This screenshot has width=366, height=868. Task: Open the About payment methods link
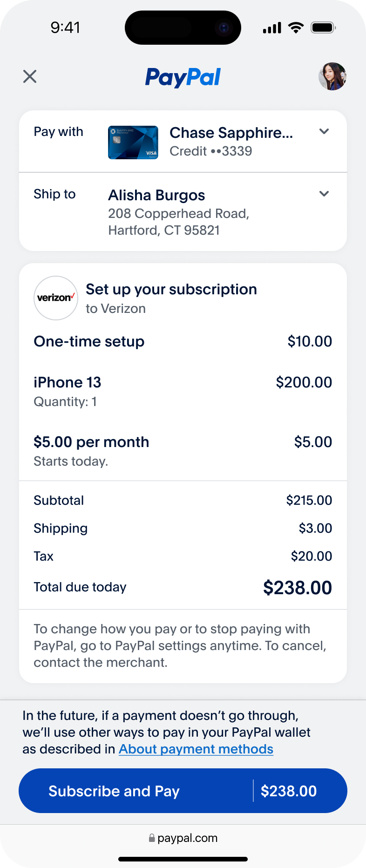(x=196, y=749)
